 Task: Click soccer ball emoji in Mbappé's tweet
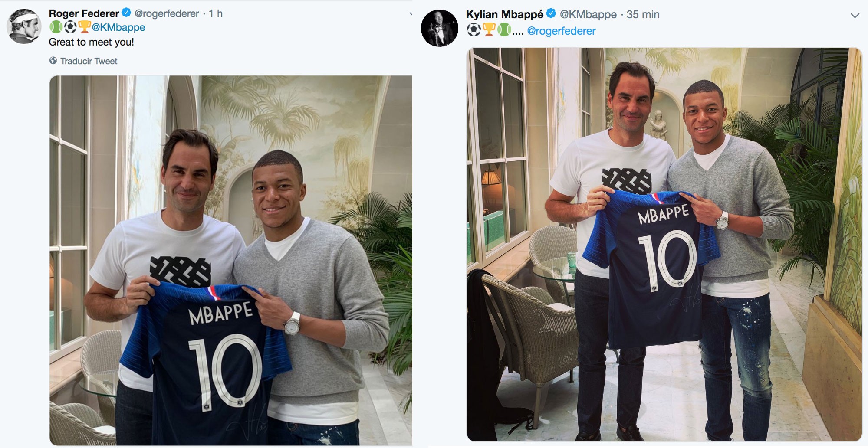pyautogui.click(x=473, y=30)
